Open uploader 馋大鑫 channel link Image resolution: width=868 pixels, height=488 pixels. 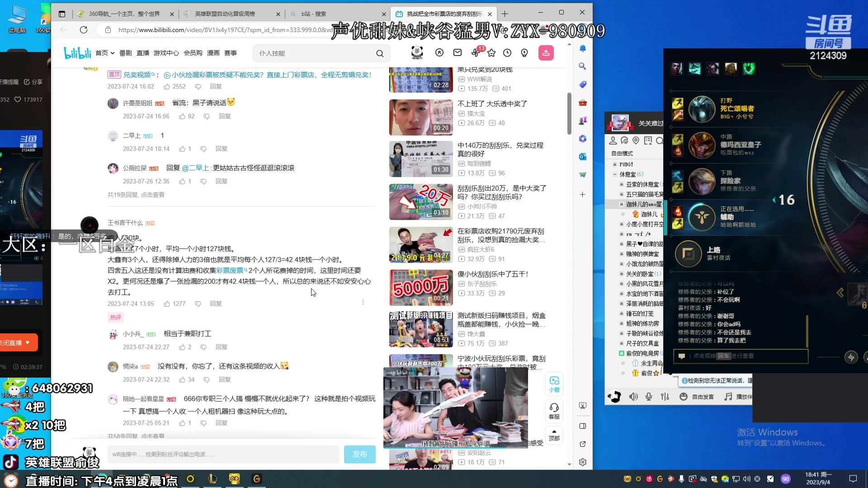coord(476,334)
